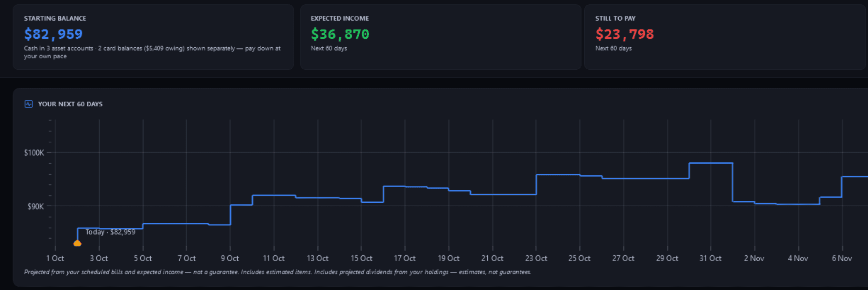Click the '11 Oct' x-axis label
Viewport: 868px width, 290px height.
(x=274, y=258)
